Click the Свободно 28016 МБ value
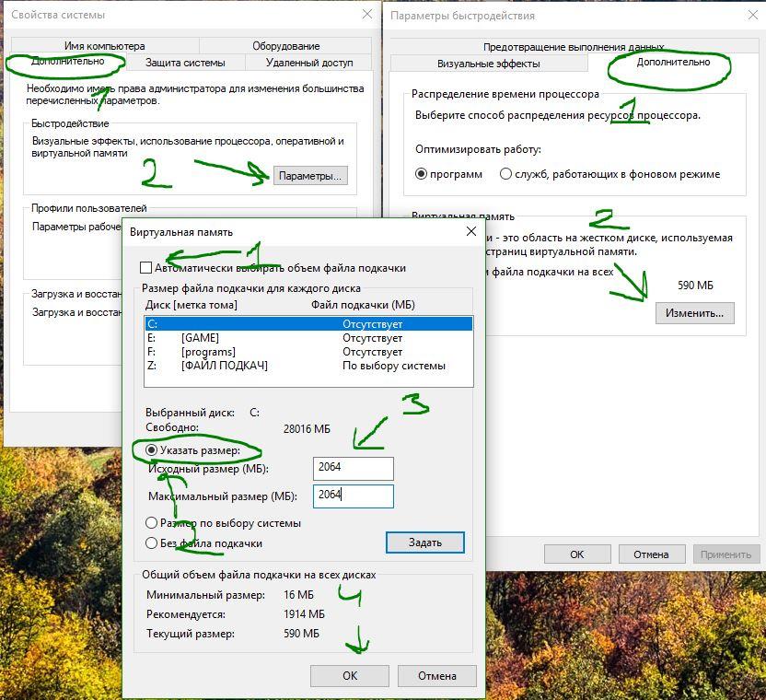Viewport: 766px width, 700px height. click(x=307, y=428)
